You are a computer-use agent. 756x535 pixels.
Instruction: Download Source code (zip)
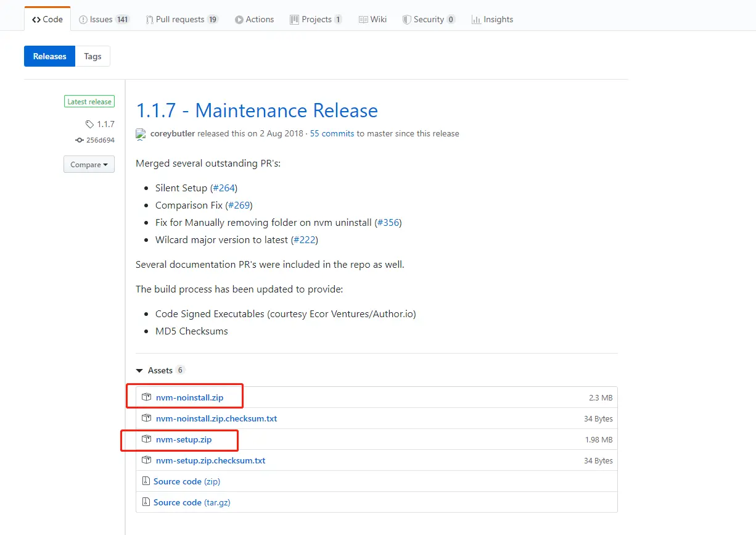pos(187,481)
